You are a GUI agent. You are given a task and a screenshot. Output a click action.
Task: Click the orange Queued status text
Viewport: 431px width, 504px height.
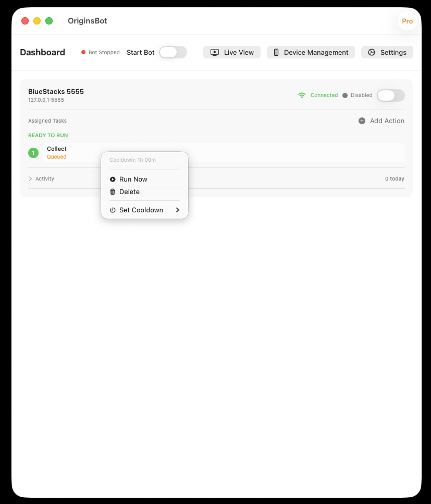[x=56, y=157]
